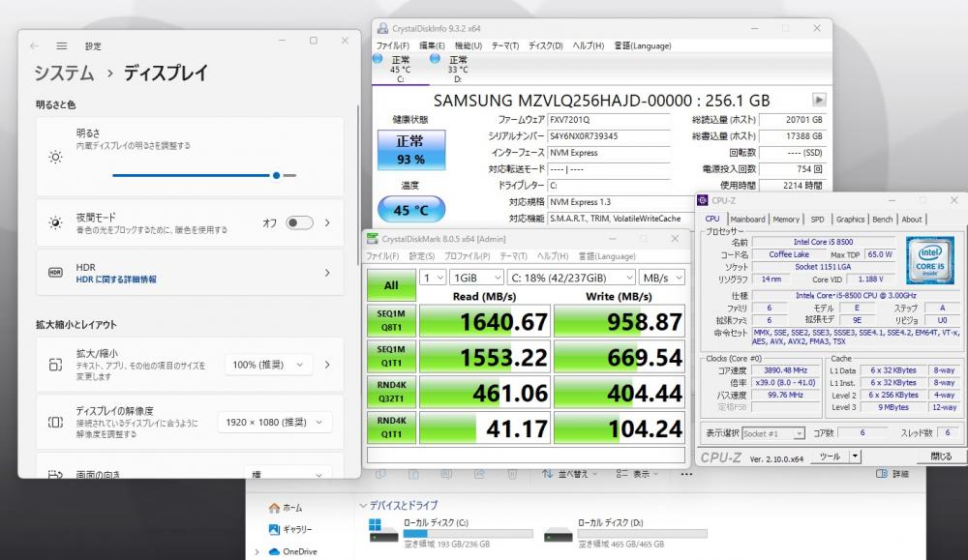Open 夜間モード settings chevron
The image size is (968, 560).
point(327,222)
